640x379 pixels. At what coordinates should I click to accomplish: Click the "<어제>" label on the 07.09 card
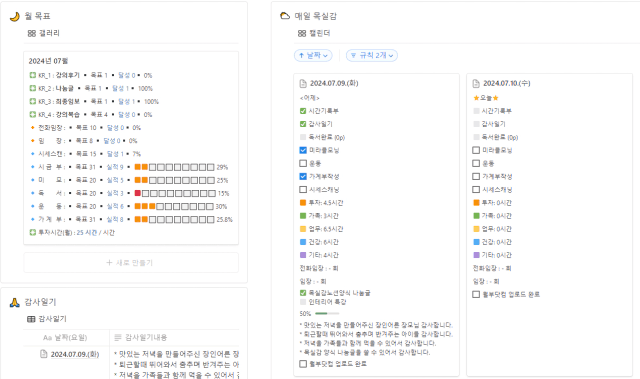pos(309,98)
